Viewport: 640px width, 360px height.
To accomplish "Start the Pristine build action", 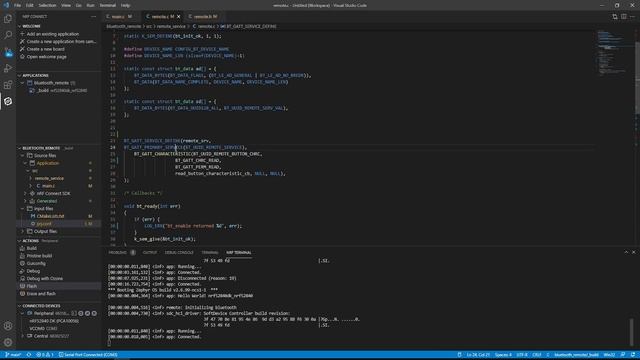I will (39, 256).
